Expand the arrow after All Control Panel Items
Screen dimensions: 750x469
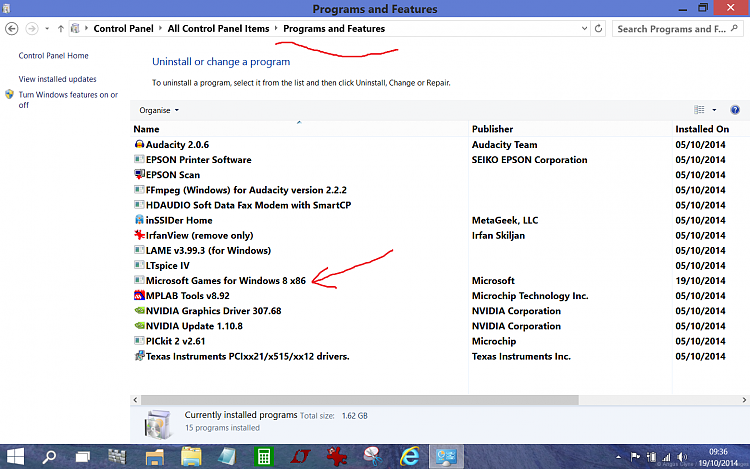[x=276, y=29]
